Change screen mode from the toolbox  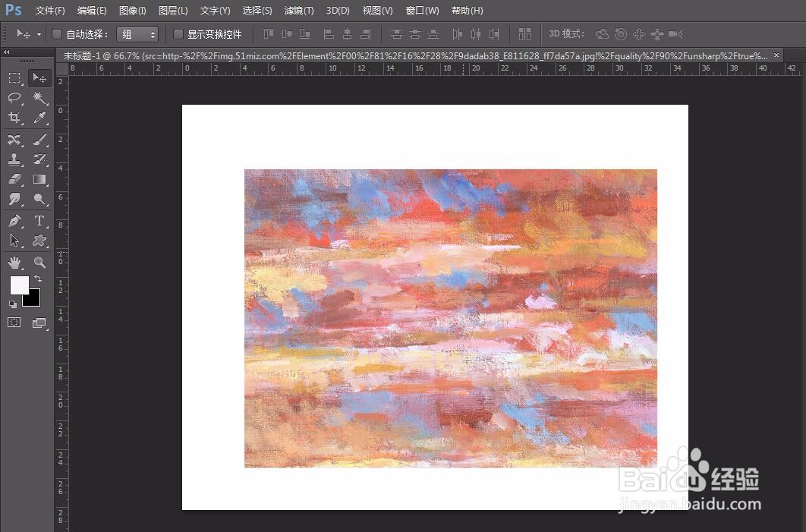[39, 323]
